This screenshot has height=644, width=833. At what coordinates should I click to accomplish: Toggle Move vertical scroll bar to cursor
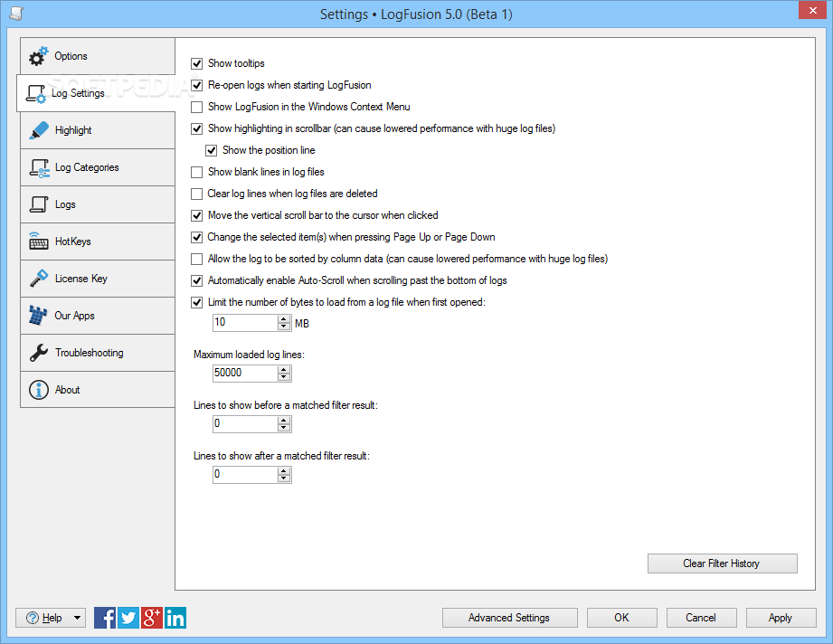click(x=196, y=216)
